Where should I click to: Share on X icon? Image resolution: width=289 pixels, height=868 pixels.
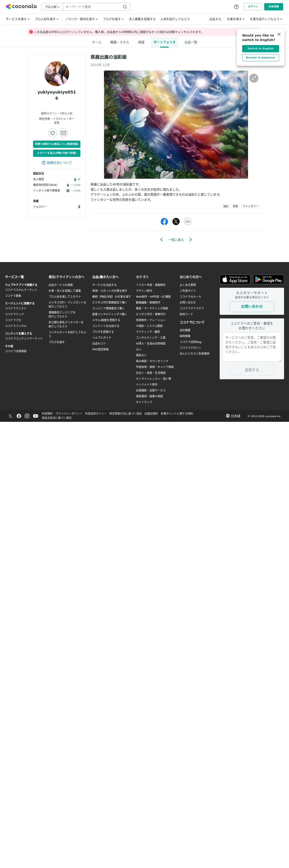coord(176,221)
